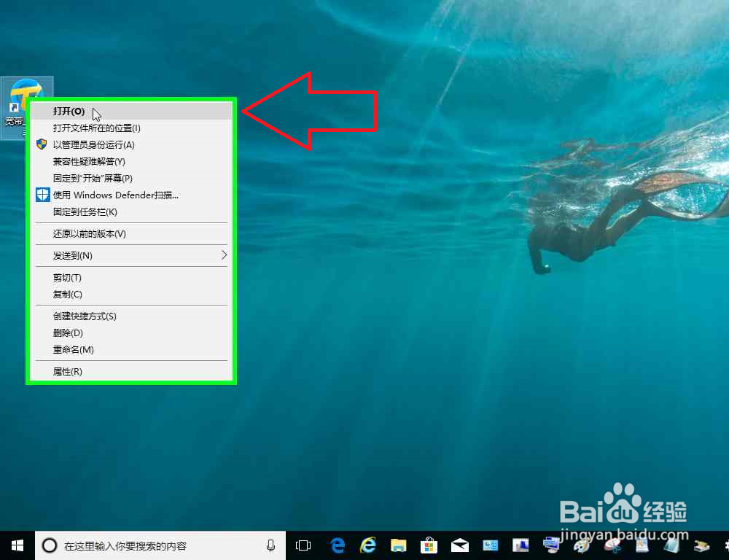Viewport: 729px width, 560px height.
Task: Open Task View on the taskbar
Action: click(x=303, y=545)
